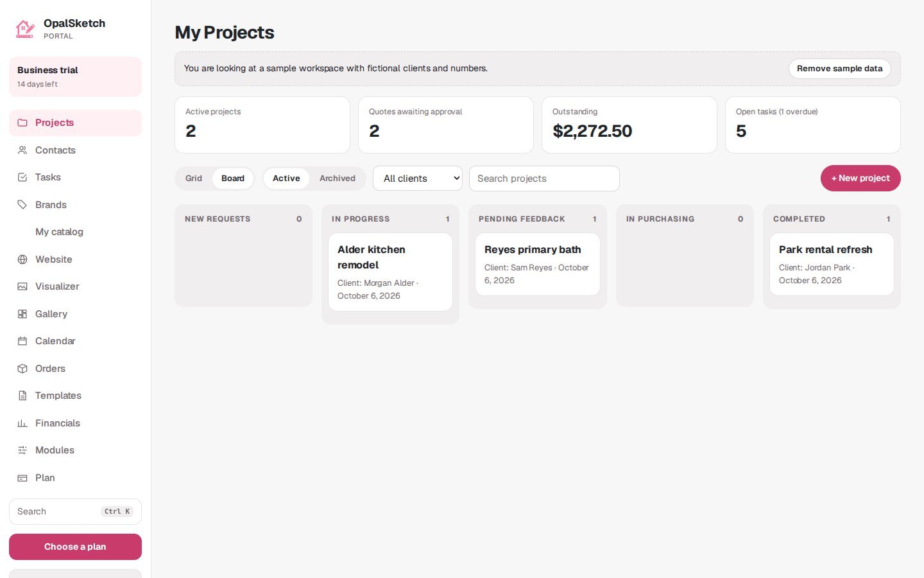Open the Alder kitchen remodel card
The width and height of the screenshot is (924, 578).
(x=390, y=272)
